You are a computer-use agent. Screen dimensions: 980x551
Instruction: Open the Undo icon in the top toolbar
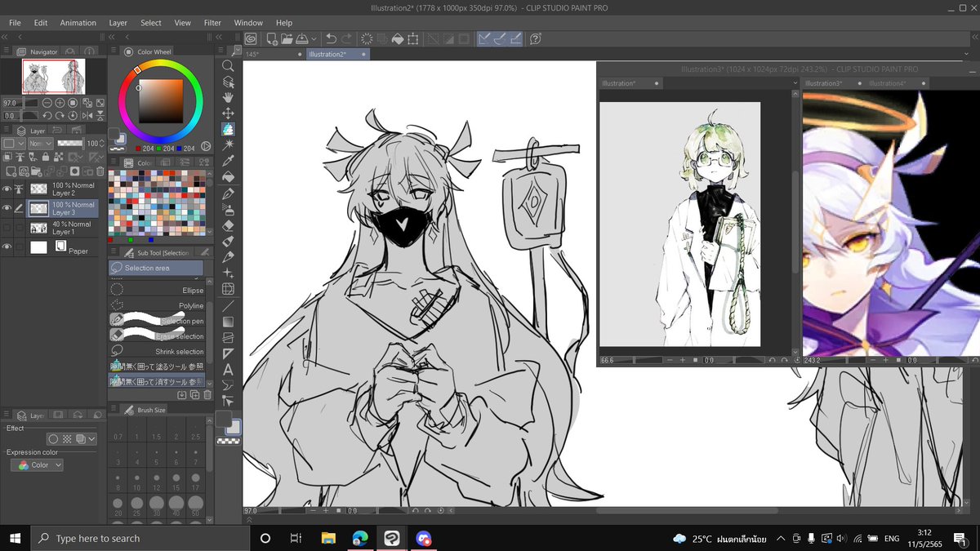[332, 38]
